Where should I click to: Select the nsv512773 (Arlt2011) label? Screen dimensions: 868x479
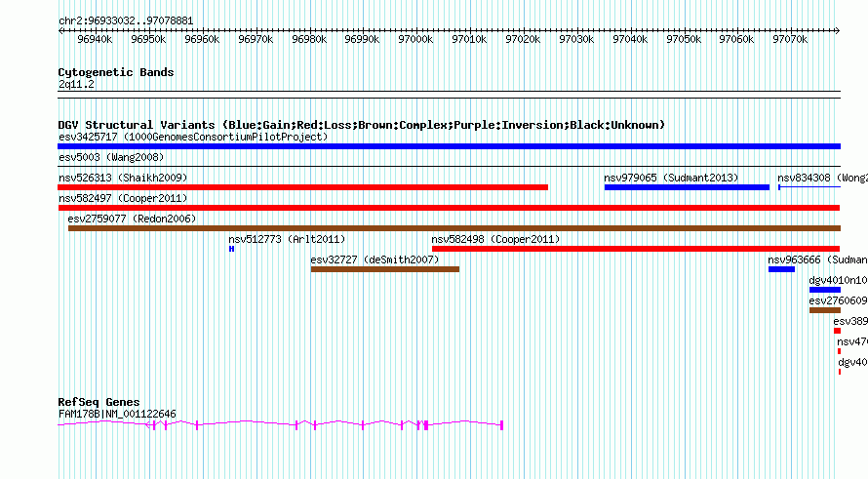pyautogui.click(x=287, y=239)
